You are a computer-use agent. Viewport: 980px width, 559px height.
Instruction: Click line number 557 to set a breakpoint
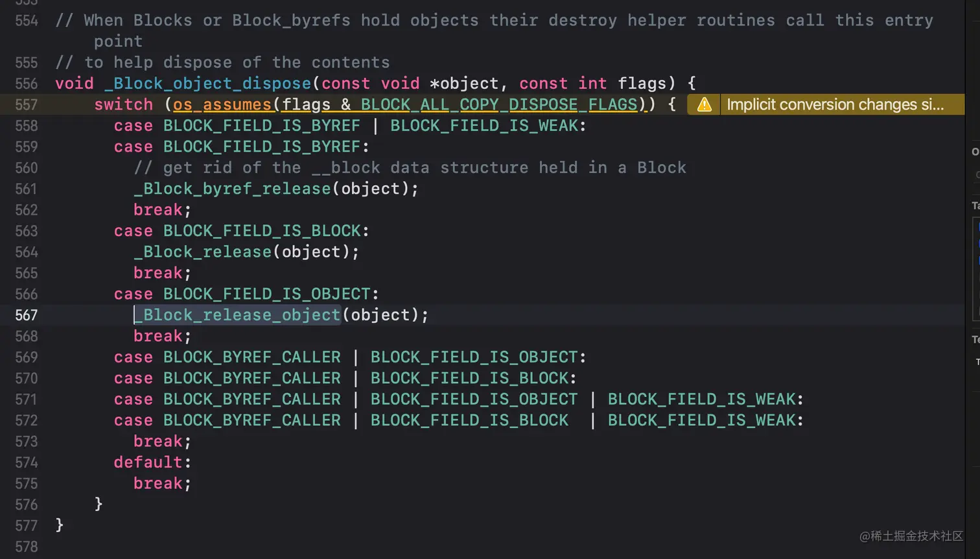point(26,104)
